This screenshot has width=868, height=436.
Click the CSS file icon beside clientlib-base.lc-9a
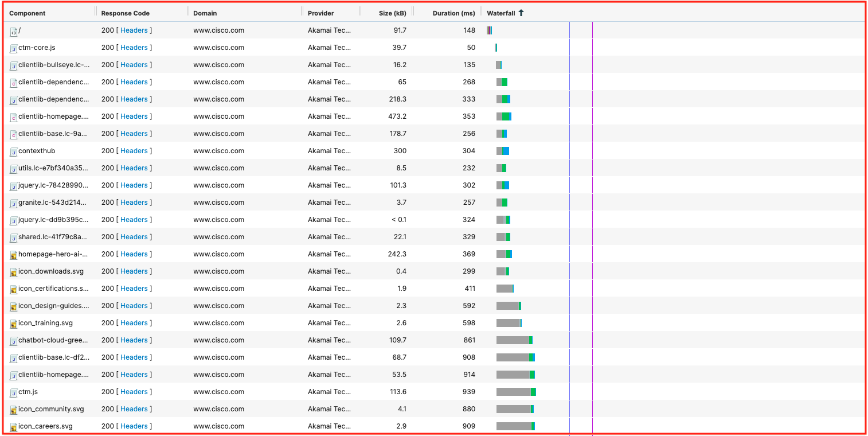coord(14,134)
